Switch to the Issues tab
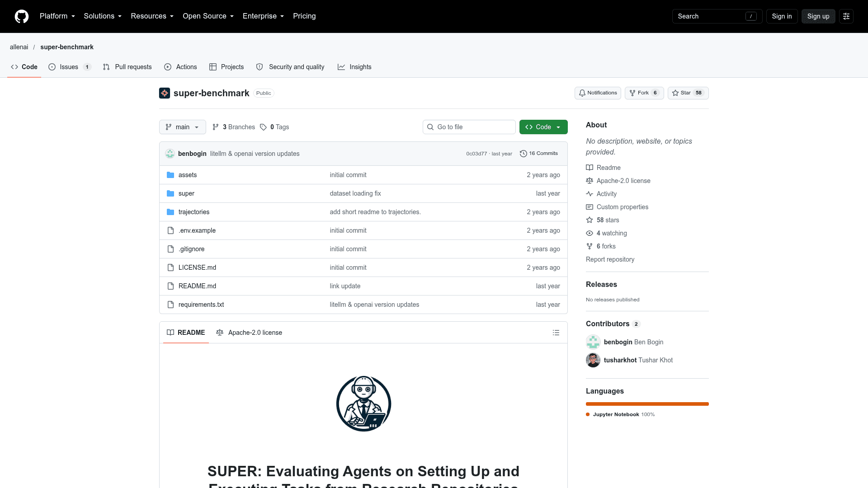Screen dimensions: 868x488 [x=70, y=67]
